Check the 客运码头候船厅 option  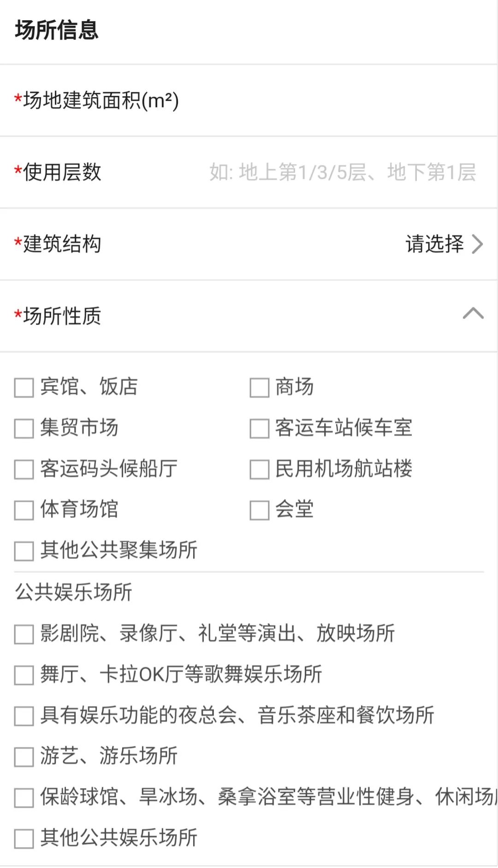[24, 469]
